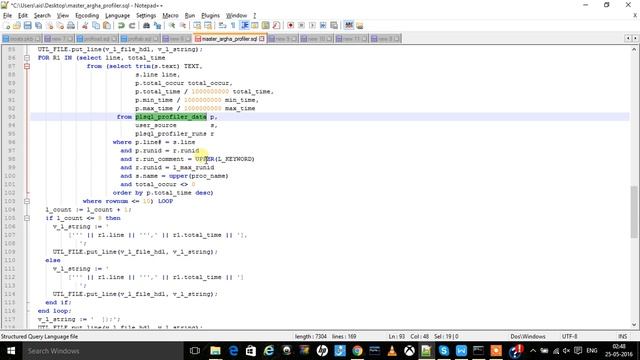
Task: Click the UPPER(L_KEYWORD) text on line 98
Action: pos(224,159)
